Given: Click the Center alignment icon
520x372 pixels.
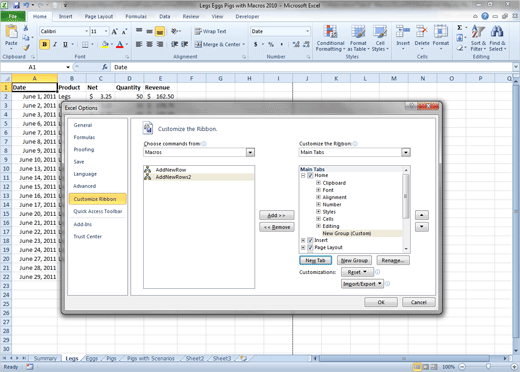Looking at the screenshot, I should click(x=150, y=44).
